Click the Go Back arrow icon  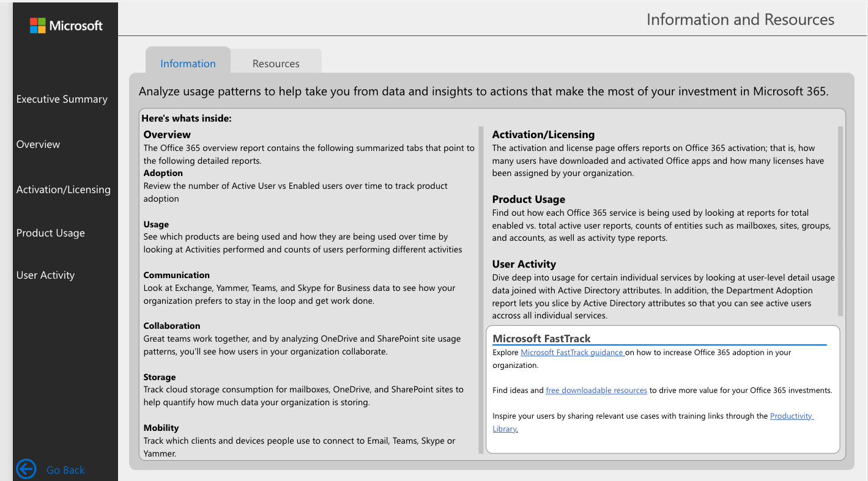[x=26, y=469]
